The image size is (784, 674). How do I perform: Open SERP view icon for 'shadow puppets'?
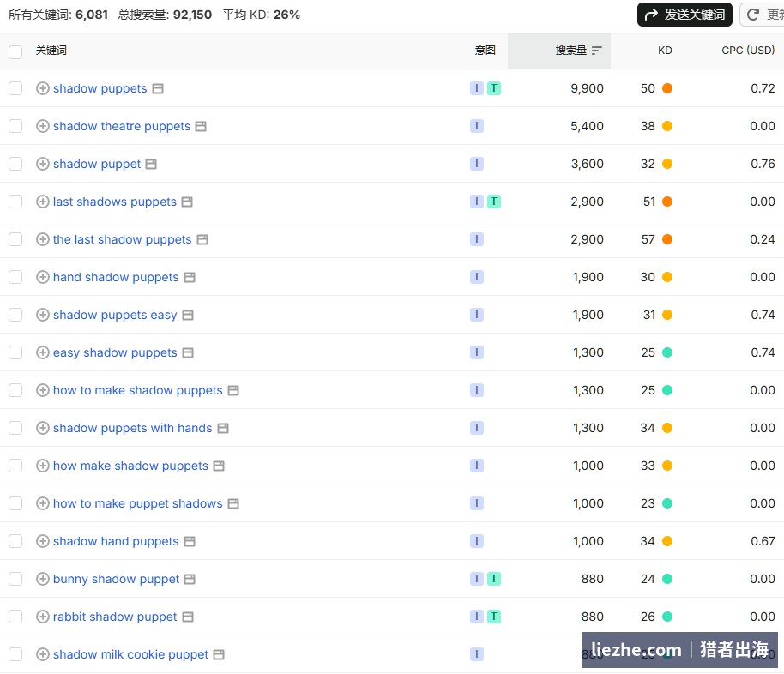158,89
